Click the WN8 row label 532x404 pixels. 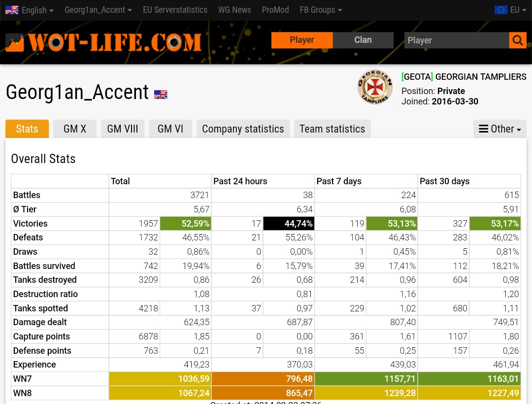pos(22,393)
